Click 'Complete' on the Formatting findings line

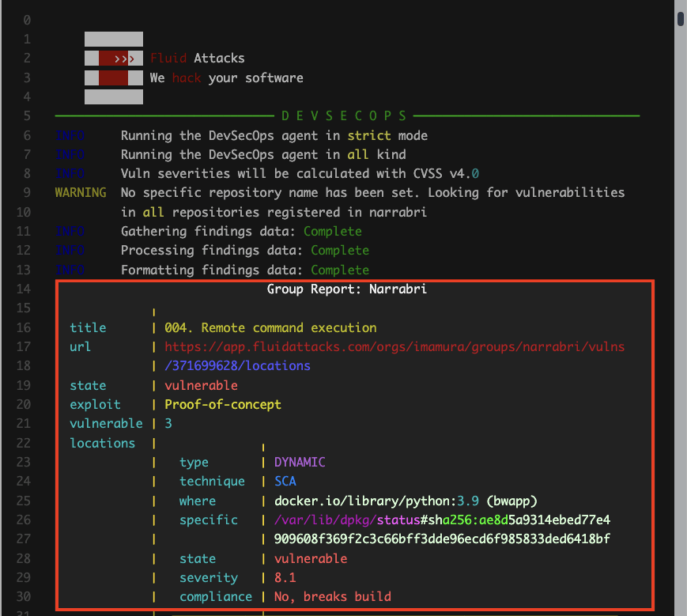click(x=340, y=270)
